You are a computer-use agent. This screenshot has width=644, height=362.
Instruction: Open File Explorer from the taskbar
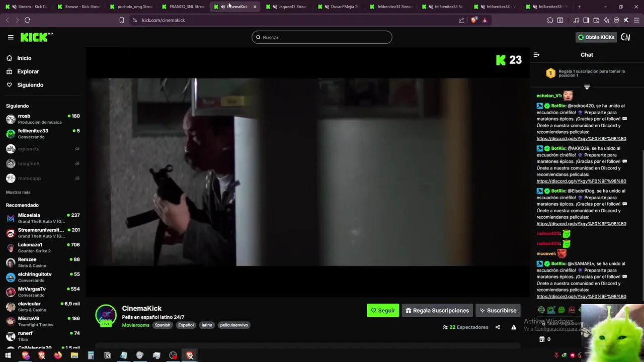click(74, 355)
